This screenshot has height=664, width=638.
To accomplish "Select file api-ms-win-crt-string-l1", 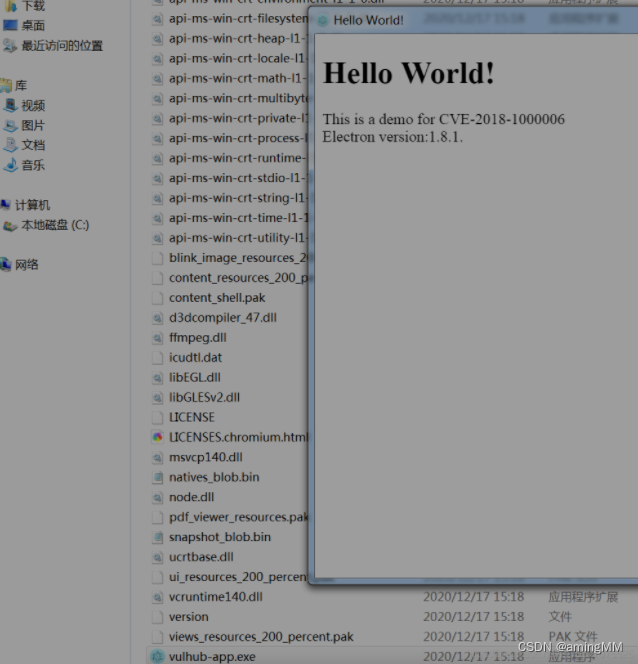I will (x=238, y=198).
